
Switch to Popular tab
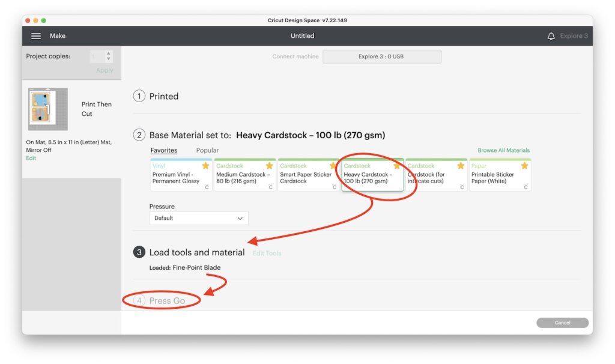click(207, 150)
